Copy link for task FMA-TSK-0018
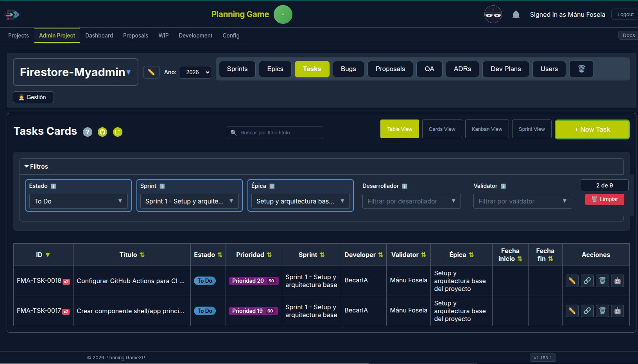The image size is (638, 364). click(587, 281)
